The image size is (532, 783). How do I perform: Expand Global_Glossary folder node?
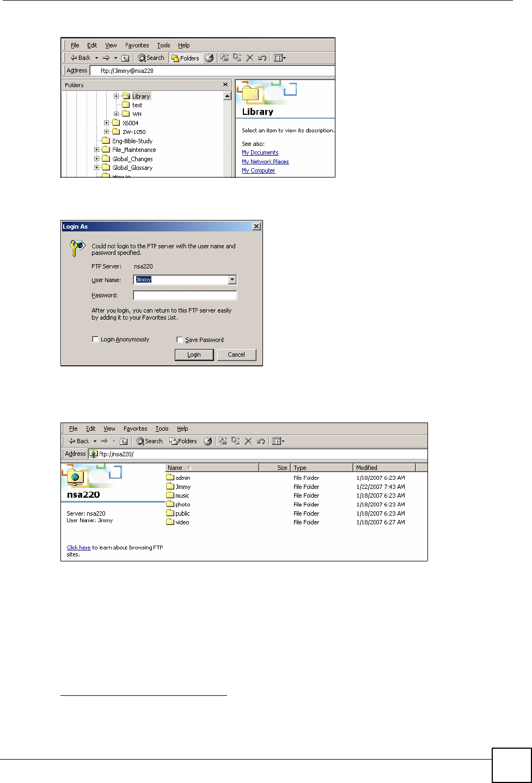pyautogui.click(x=96, y=168)
